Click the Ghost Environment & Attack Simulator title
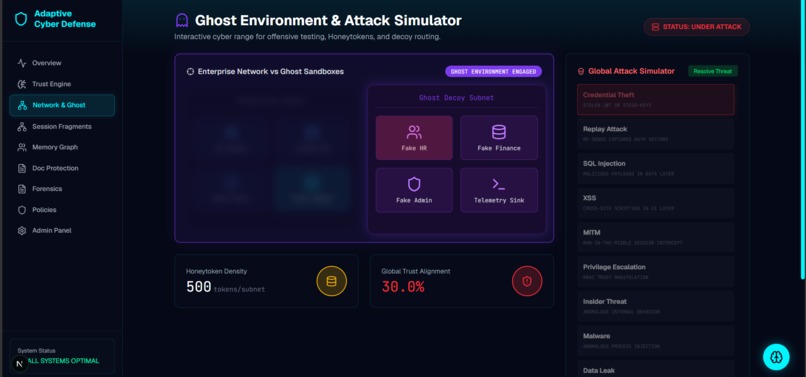Viewport: 806px width, 377px height. click(328, 21)
